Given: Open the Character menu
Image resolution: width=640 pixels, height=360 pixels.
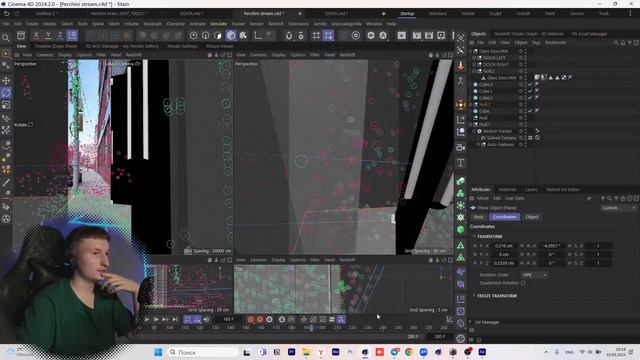Looking at the screenshot, I should pos(176,24).
